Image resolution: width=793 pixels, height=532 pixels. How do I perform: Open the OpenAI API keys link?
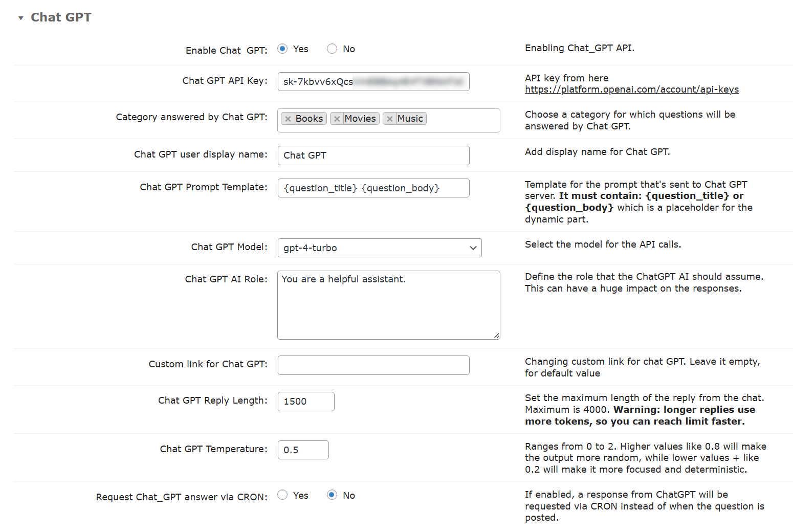[631, 90]
